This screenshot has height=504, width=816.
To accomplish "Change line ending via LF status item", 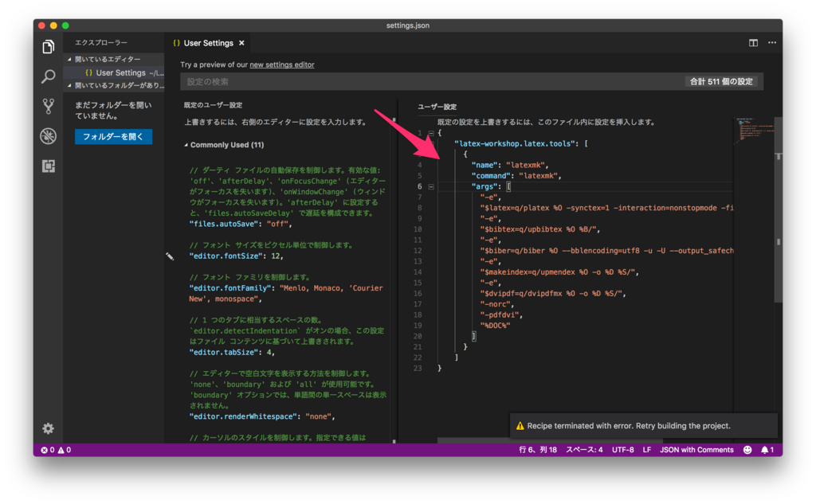I will click(x=647, y=450).
